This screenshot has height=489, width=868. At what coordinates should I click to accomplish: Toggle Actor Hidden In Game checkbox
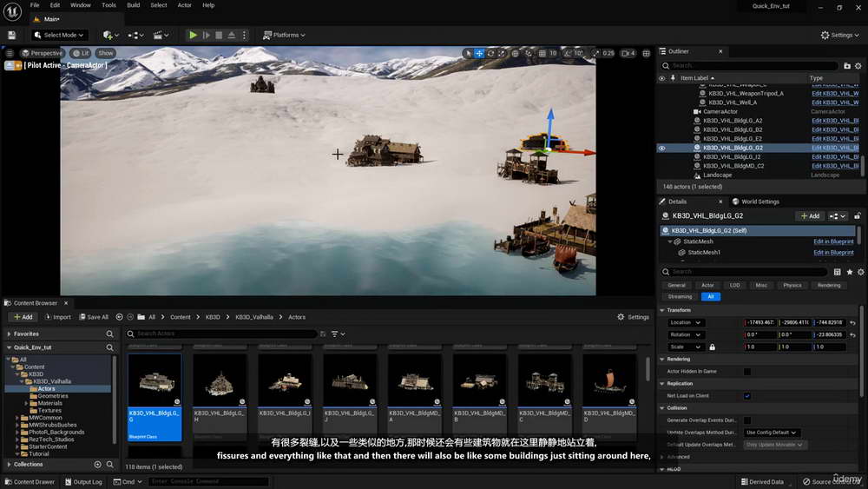click(747, 372)
